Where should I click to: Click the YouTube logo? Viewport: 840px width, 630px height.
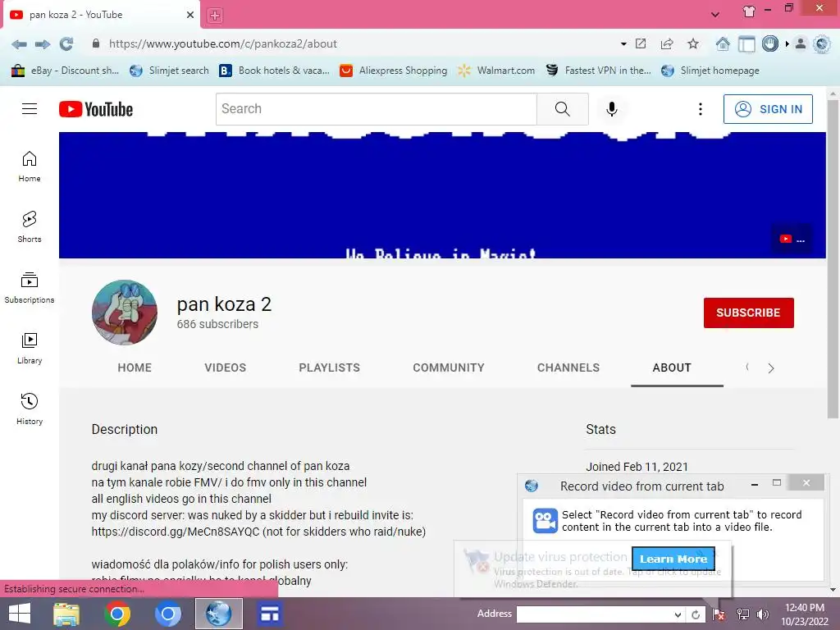tap(96, 109)
